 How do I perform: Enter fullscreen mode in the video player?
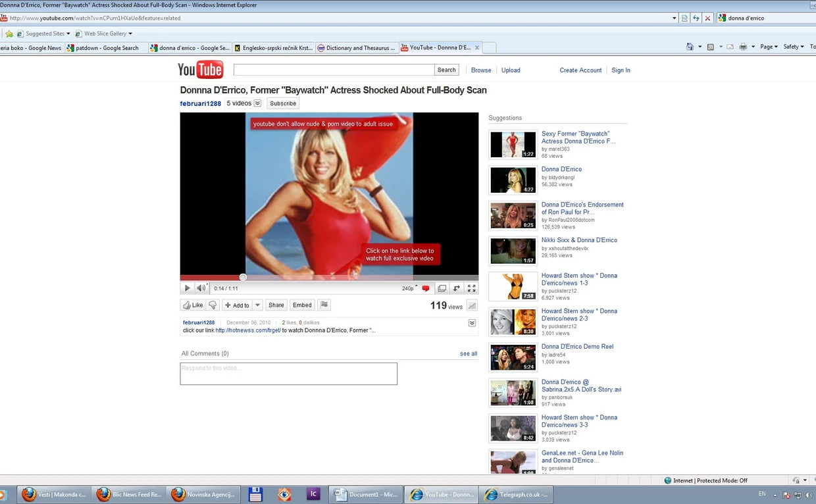[471, 288]
